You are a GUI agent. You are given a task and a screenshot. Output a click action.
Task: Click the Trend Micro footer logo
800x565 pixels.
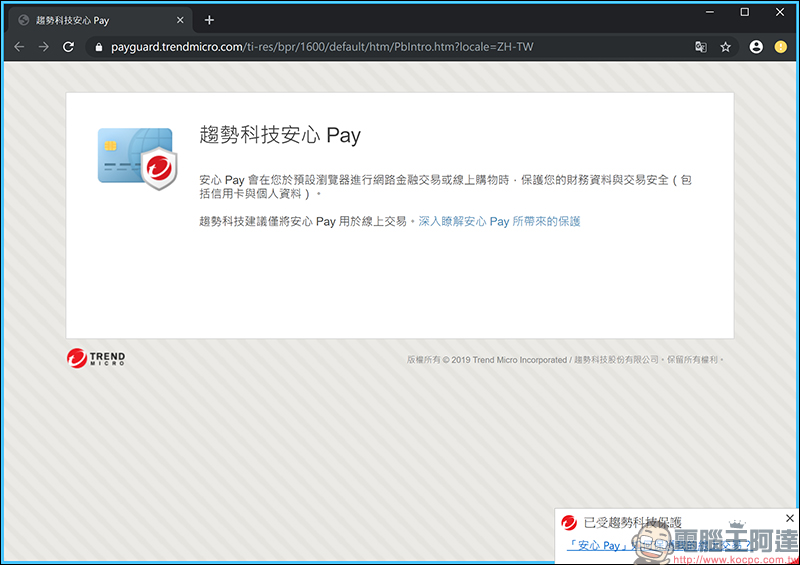pos(96,358)
